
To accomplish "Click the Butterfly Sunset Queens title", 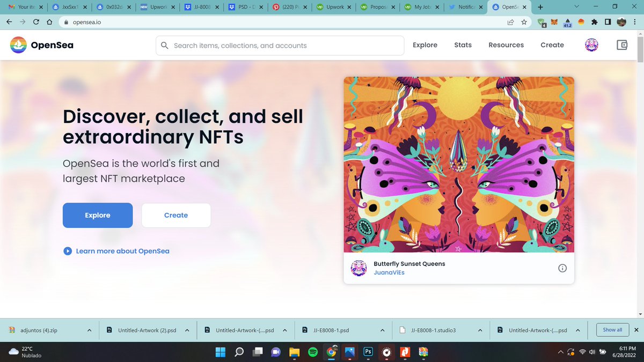I will [409, 264].
